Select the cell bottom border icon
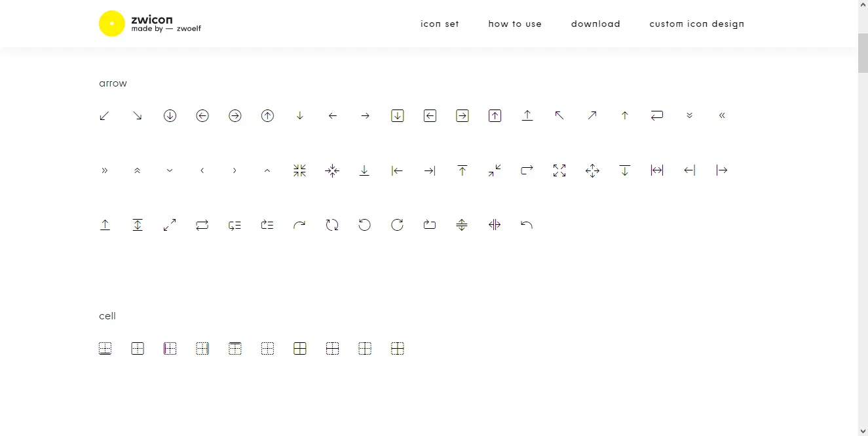The image size is (868, 436). point(105,349)
